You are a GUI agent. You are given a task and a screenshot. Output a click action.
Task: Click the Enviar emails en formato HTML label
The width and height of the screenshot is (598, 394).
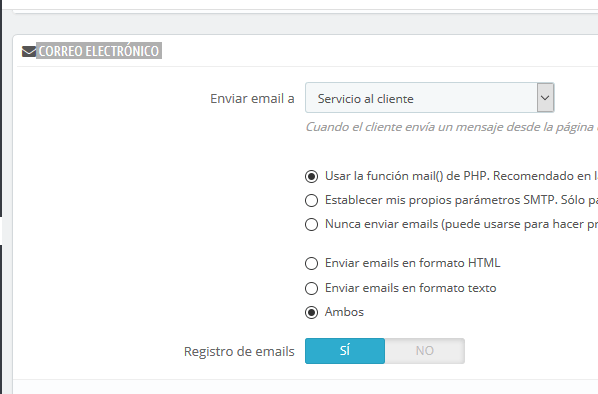click(413, 263)
